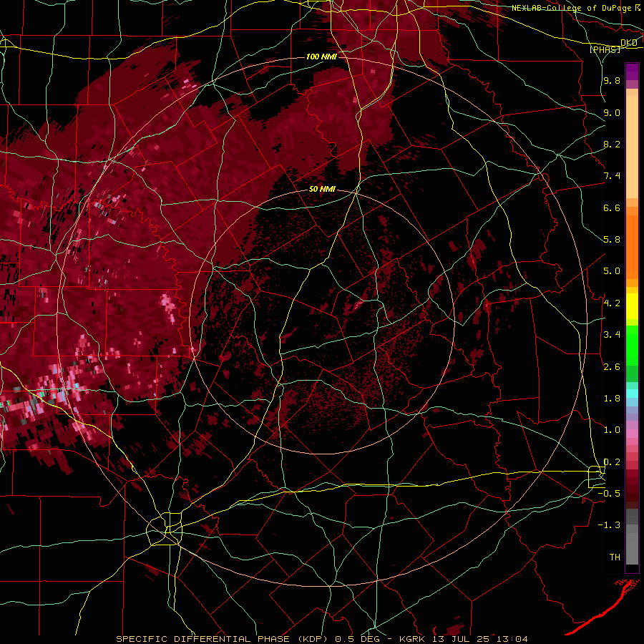644x644 pixels.
Task: Click the purple top segment of the color scale
Action: coord(632,72)
